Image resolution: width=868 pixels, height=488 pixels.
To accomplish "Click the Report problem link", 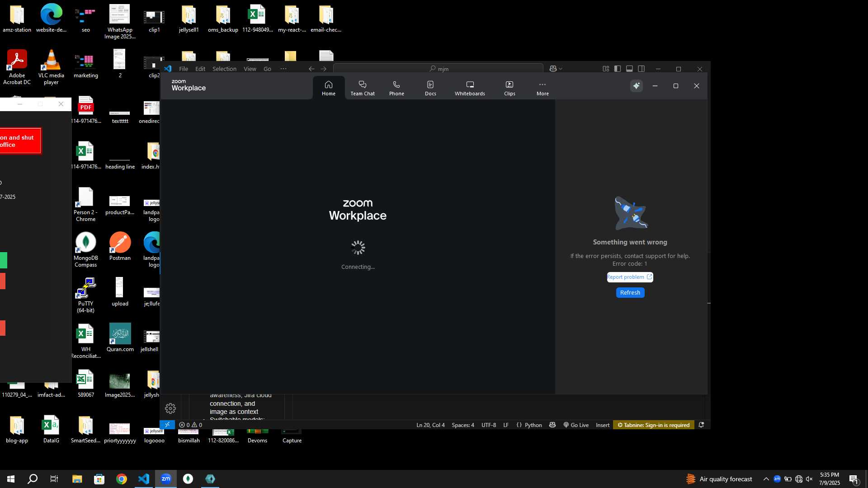I will [630, 277].
